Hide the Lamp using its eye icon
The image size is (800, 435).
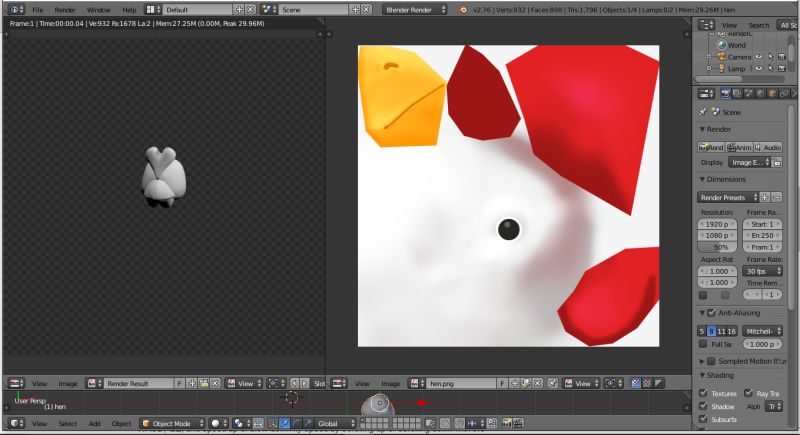[x=759, y=68]
